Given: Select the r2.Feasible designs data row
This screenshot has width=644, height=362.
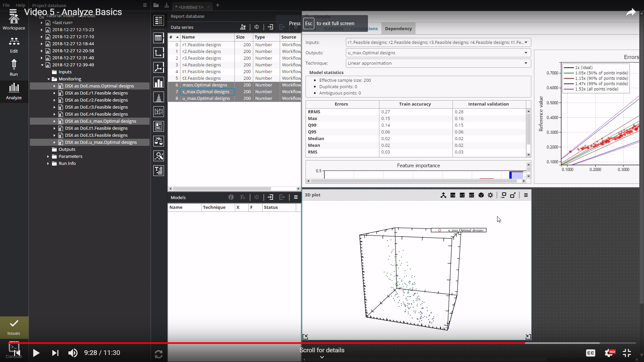Looking at the screenshot, I should point(234,51).
